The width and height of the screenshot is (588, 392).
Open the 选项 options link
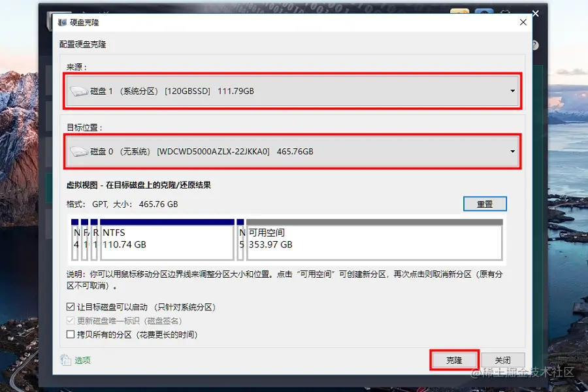(x=82, y=361)
